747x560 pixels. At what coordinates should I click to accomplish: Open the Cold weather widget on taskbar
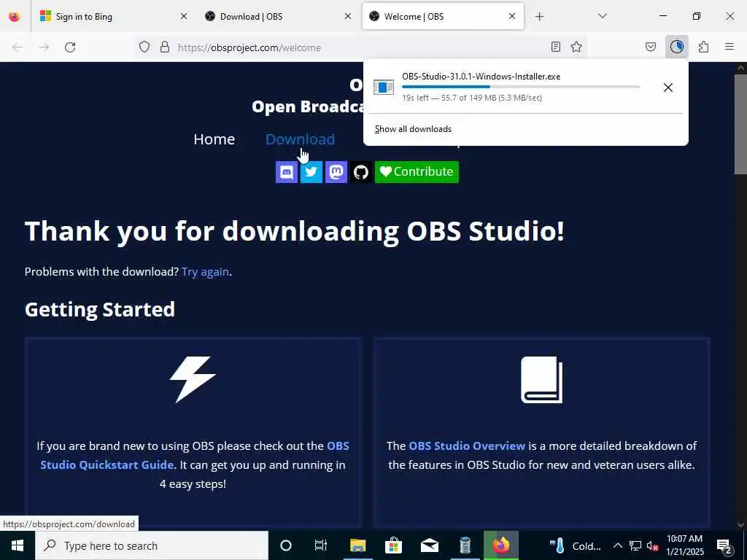pyautogui.click(x=575, y=545)
